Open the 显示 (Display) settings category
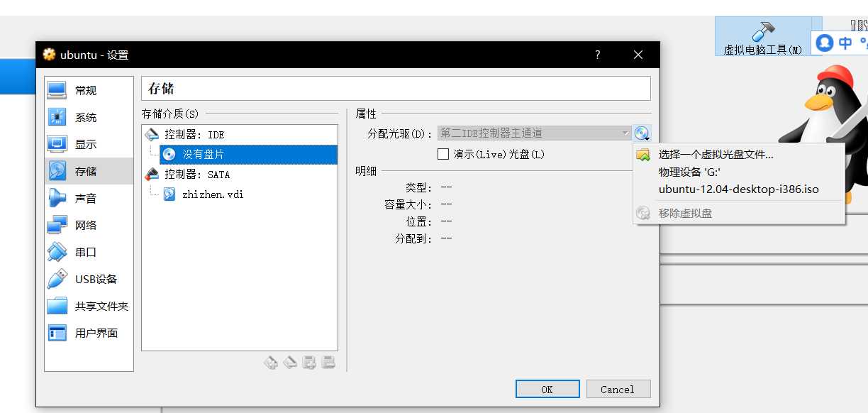This screenshot has height=413, width=868. click(x=89, y=145)
